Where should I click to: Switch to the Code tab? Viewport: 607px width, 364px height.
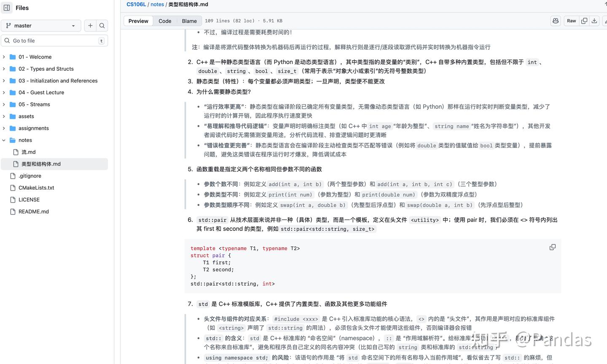pos(165,21)
